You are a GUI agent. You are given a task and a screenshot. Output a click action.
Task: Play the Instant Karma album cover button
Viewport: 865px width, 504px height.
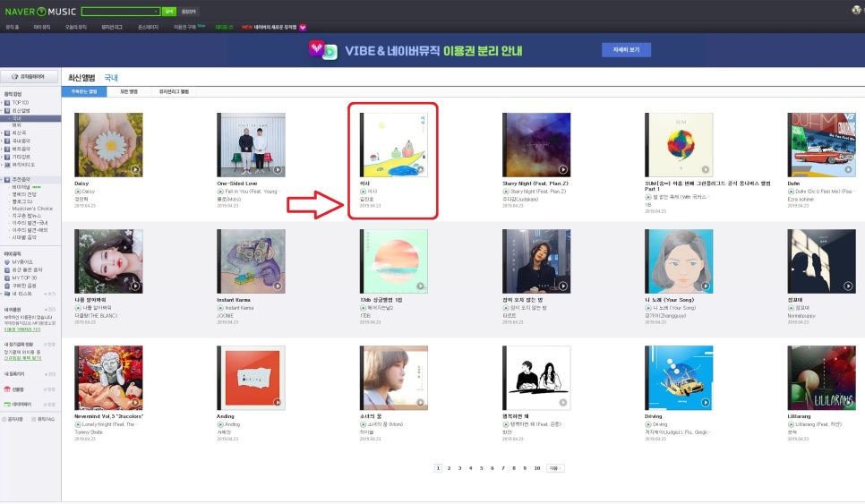(x=278, y=286)
